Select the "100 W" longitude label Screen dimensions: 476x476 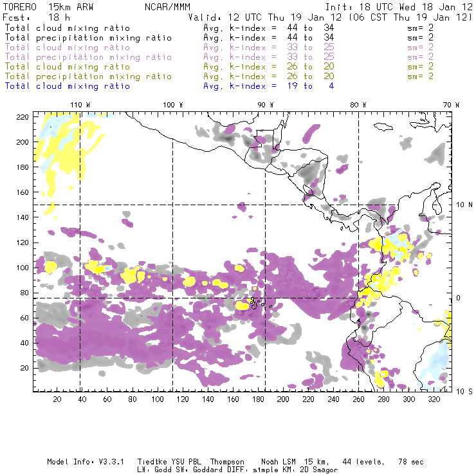point(173,105)
